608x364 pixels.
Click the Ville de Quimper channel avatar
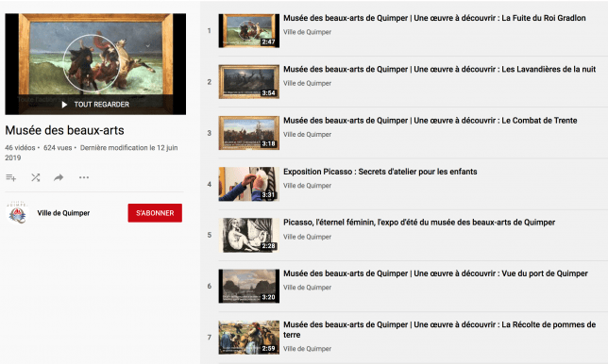pyautogui.click(x=17, y=213)
